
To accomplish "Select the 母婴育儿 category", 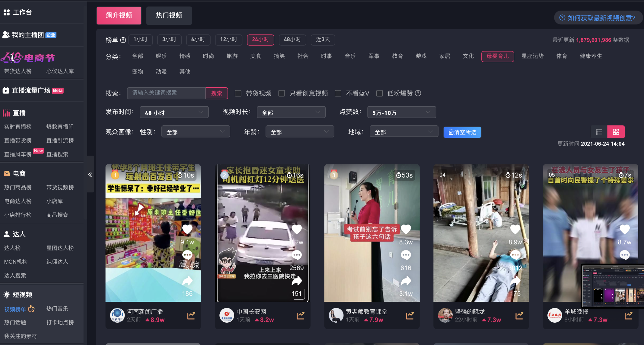I will tap(498, 56).
